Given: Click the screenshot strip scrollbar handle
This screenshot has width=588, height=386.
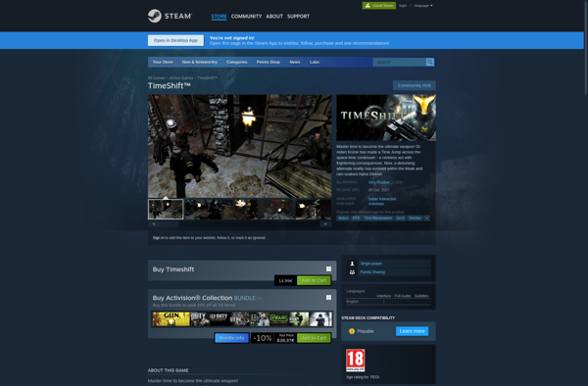Looking at the screenshot, I should pyautogui.click(x=169, y=223).
